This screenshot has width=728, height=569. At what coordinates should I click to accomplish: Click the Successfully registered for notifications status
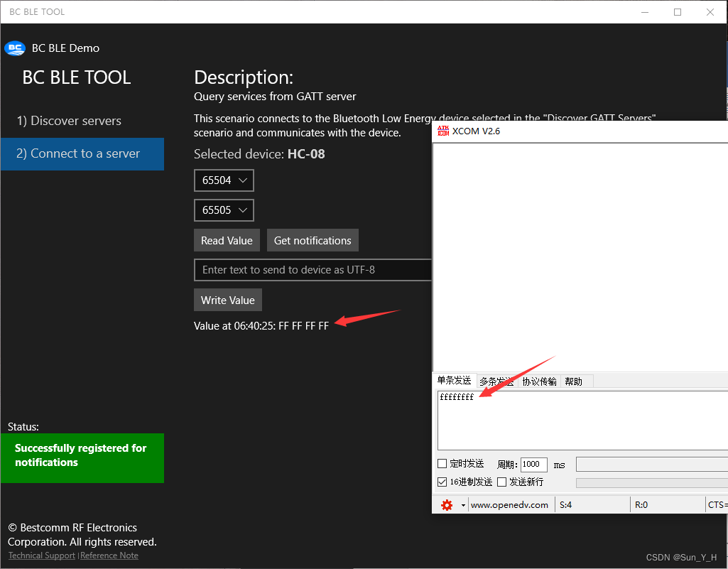click(82, 458)
